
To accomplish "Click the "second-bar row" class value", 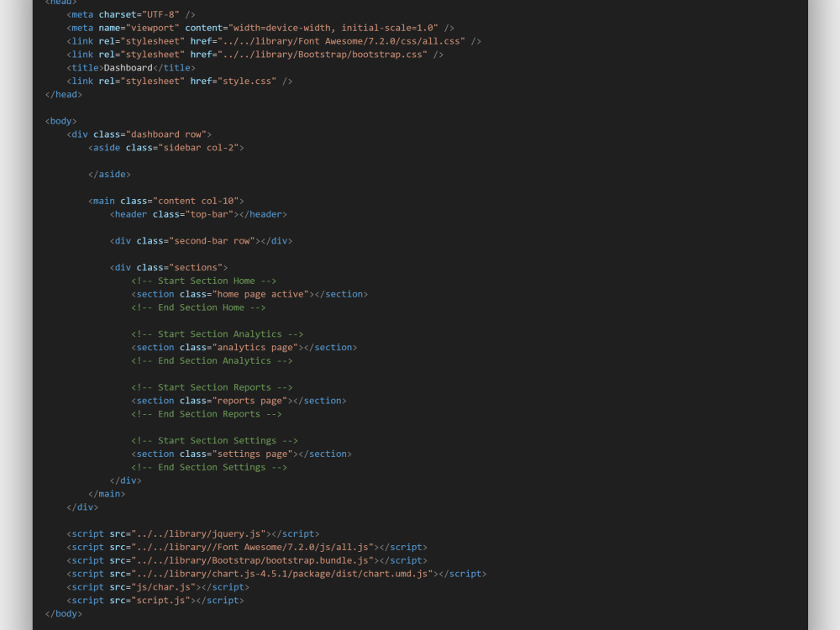I will click(x=212, y=241).
